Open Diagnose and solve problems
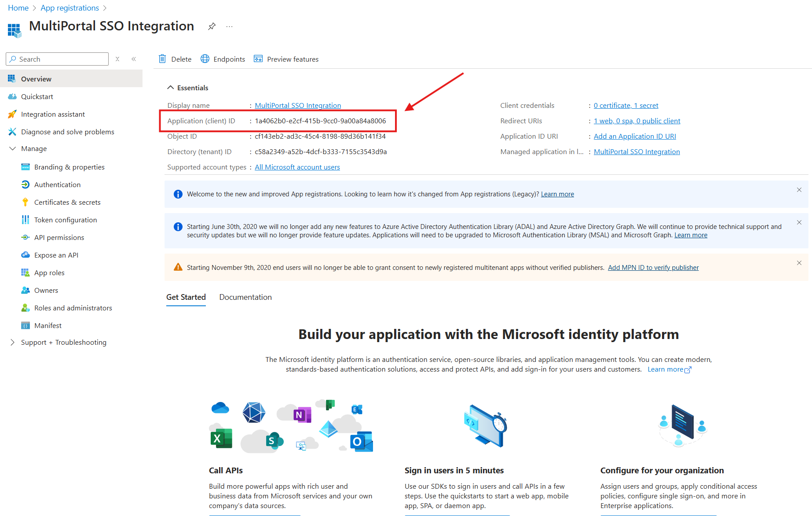 pyautogui.click(x=67, y=132)
